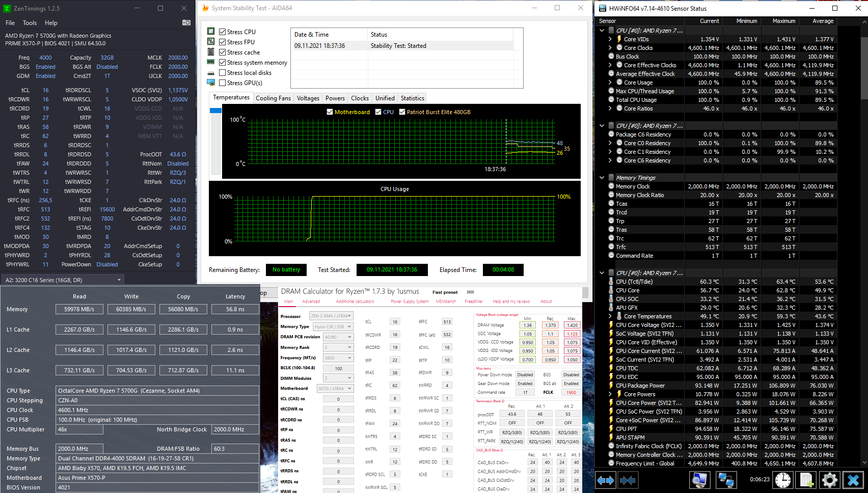Open the MEMbench tab

(x=446, y=302)
